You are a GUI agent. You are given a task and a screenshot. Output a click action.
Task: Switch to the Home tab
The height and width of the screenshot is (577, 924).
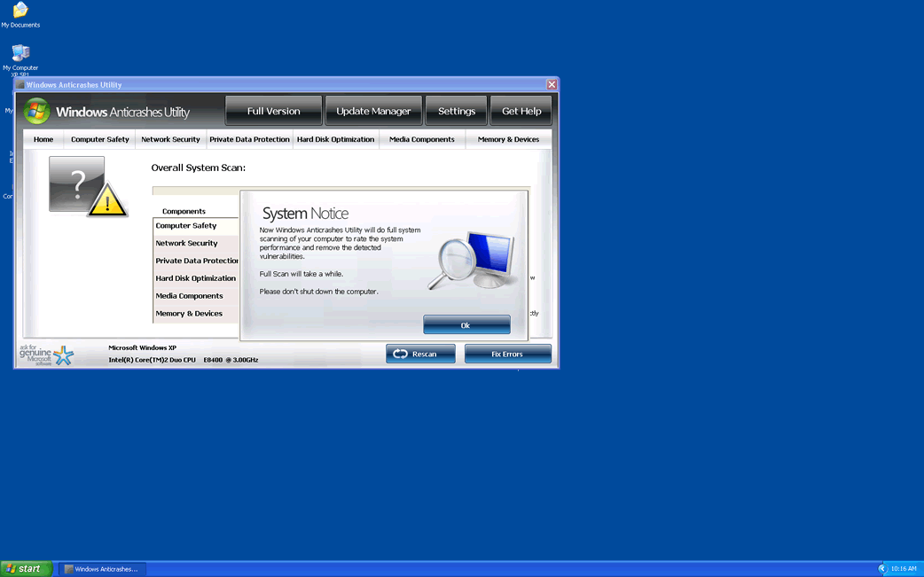(x=43, y=139)
